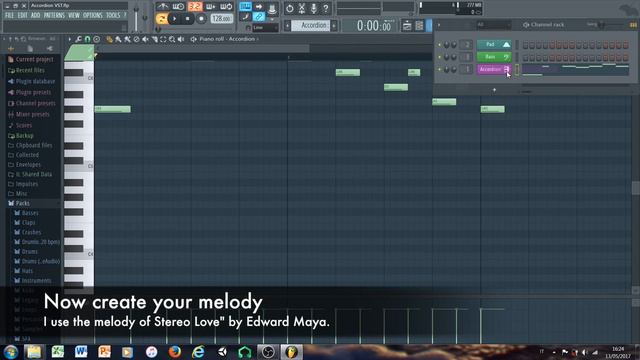Select the playback speaker tool in piano roll

pos(181,39)
